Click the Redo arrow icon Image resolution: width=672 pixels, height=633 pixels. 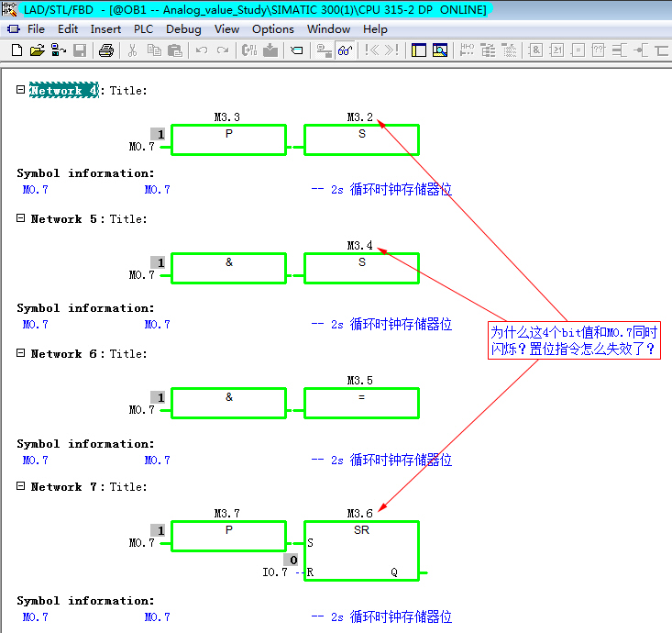[x=223, y=50]
